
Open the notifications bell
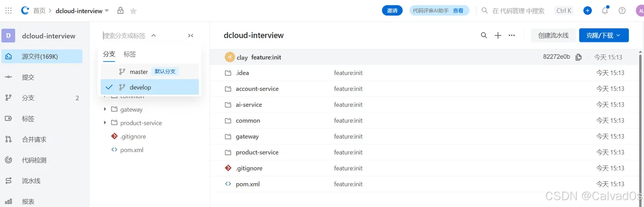tap(605, 11)
